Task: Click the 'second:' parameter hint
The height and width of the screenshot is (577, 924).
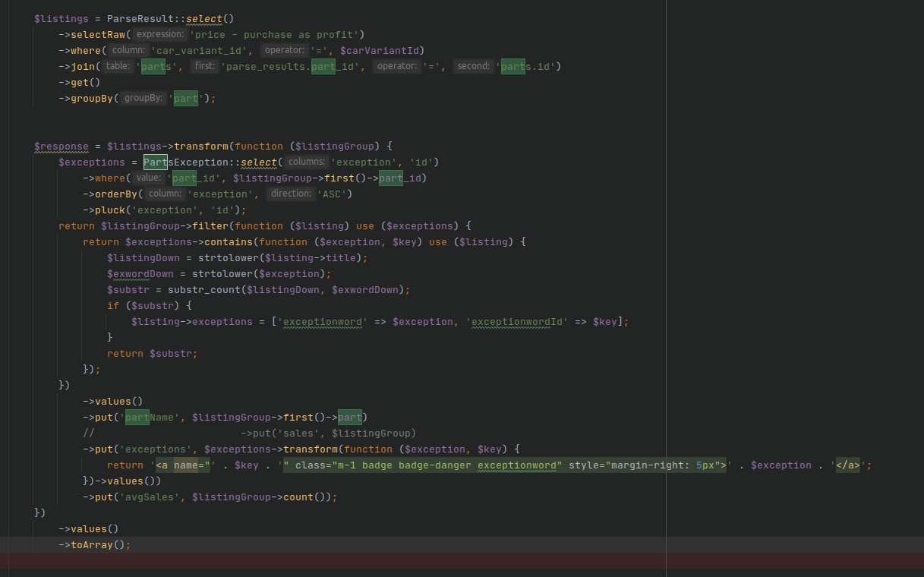Action: coord(474,66)
